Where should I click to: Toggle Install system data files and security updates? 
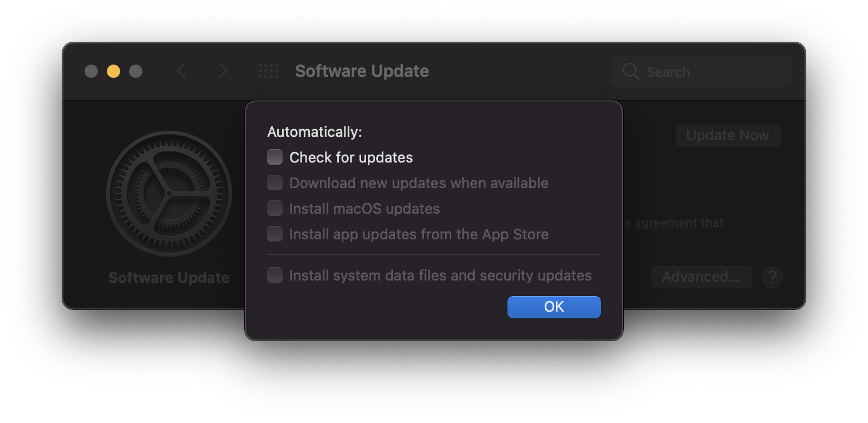(275, 276)
